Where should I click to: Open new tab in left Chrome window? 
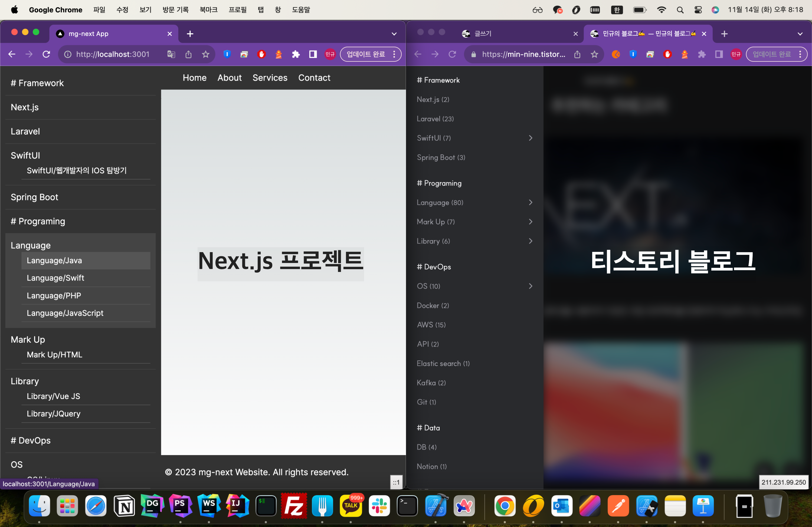190,34
